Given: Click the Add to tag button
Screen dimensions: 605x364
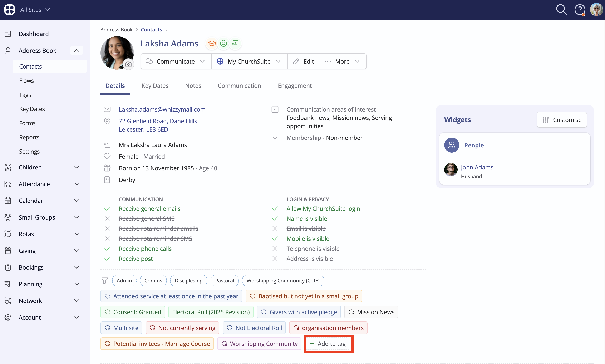Looking at the screenshot, I should (328, 344).
